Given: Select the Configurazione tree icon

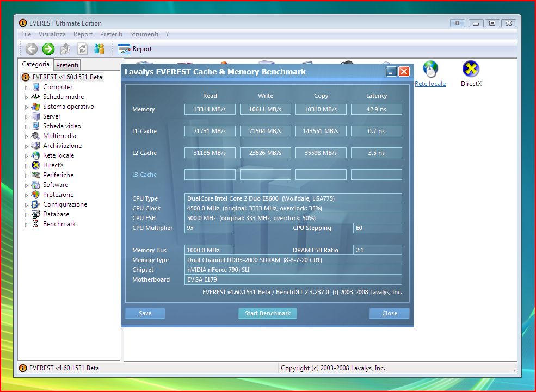Looking at the screenshot, I should pyautogui.click(x=36, y=204).
